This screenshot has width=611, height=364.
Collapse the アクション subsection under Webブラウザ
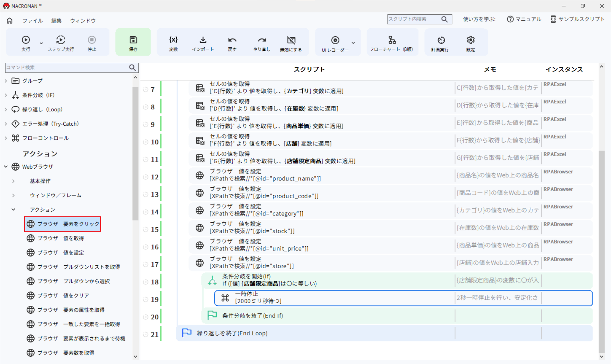coord(13,209)
